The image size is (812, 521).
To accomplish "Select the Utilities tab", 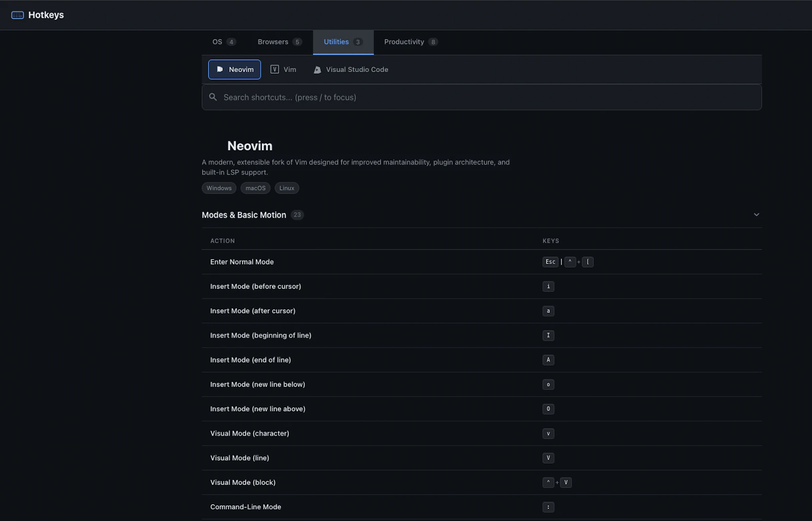I will tap(343, 42).
